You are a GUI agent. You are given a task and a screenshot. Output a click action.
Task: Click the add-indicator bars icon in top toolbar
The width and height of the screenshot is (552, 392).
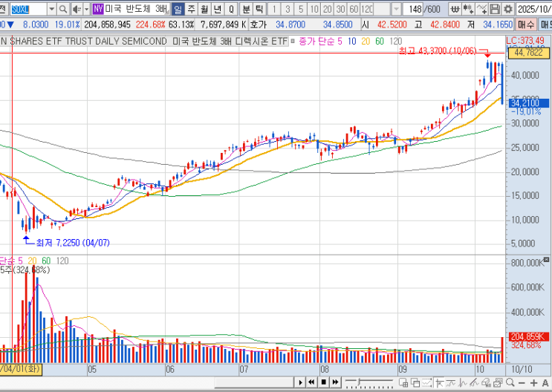(x=468, y=9)
